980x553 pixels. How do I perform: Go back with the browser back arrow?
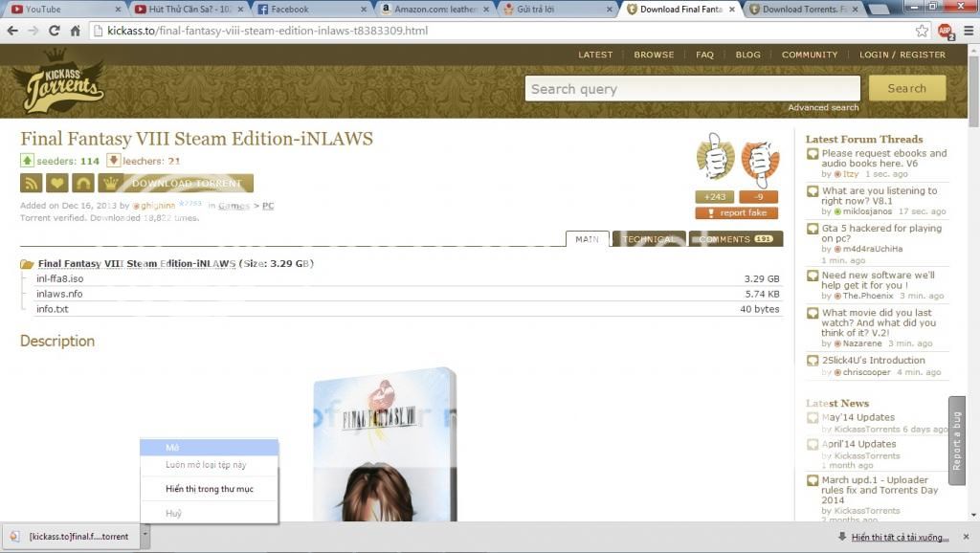click(12, 30)
